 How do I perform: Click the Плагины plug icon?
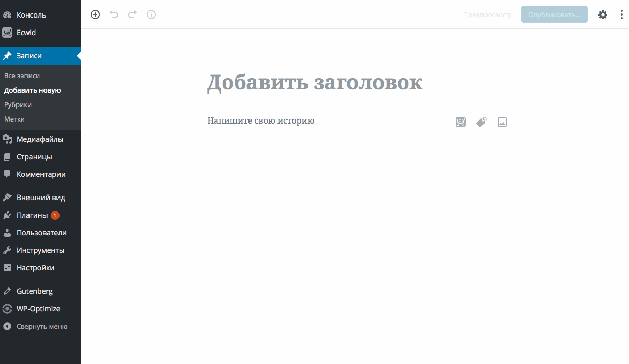click(7, 215)
